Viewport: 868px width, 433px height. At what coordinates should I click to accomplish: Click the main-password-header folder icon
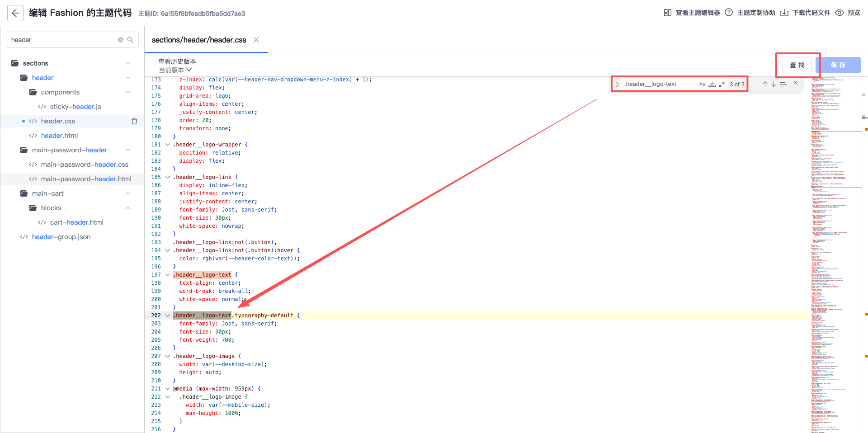[24, 150]
